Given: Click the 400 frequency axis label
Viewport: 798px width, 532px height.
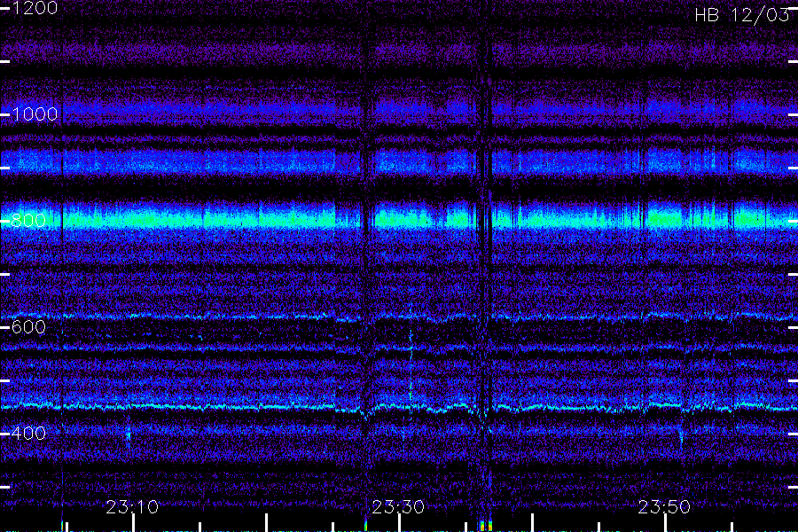Looking at the screenshot, I should pyautogui.click(x=28, y=434).
